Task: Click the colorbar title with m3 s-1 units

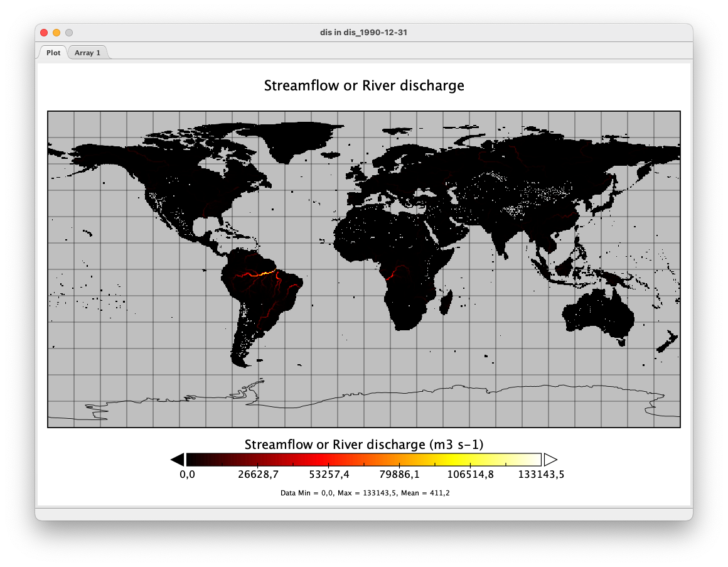Action: pyautogui.click(x=363, y=445)
